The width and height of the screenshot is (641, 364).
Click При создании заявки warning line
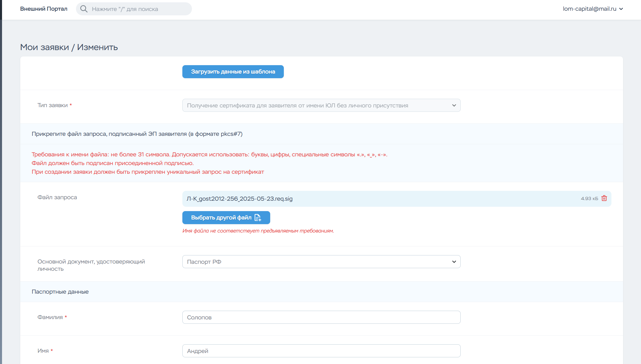tap(148, 172)
